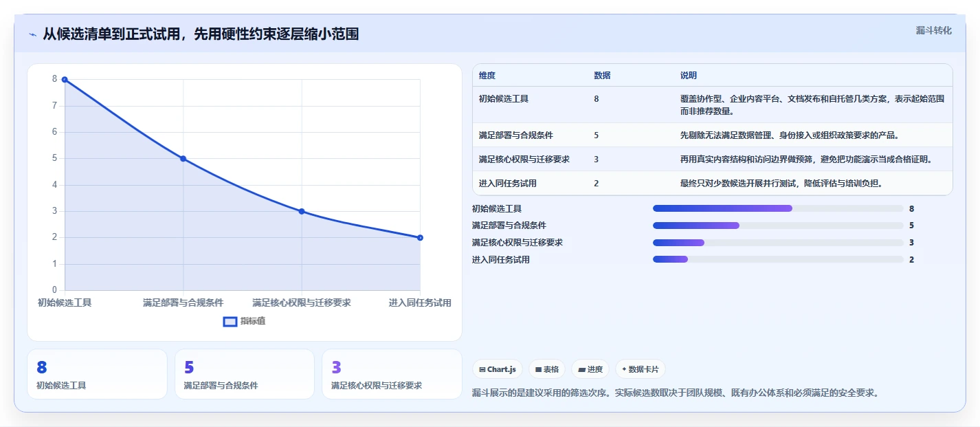This screenshot has width=980, height=427.
Task: Click the chart data point at value 8
Action: point(65,80)
